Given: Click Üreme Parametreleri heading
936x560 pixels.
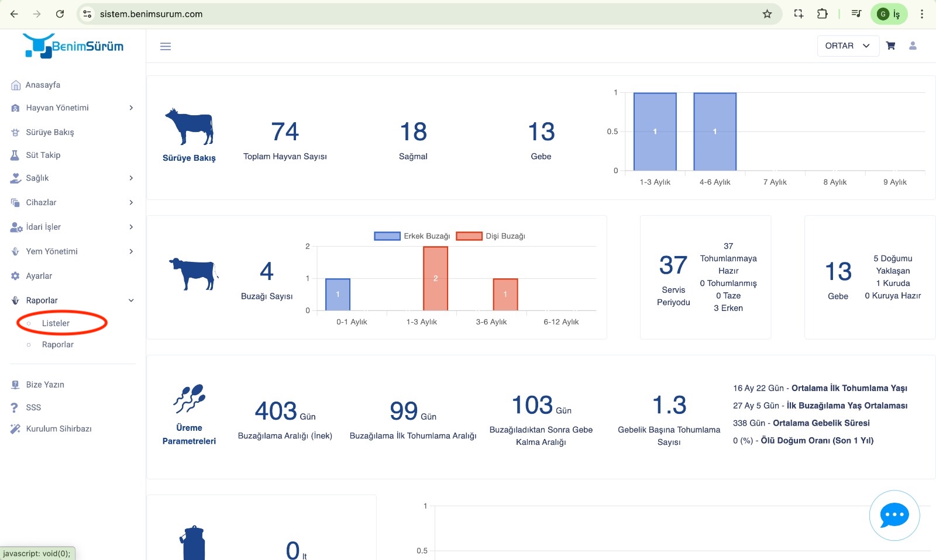Looking at the screenshot, I should [x=189, y=434].
